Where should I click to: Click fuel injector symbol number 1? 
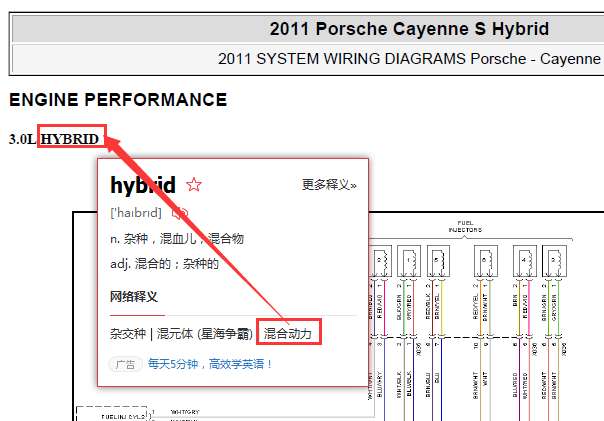(x=409, y=261)
